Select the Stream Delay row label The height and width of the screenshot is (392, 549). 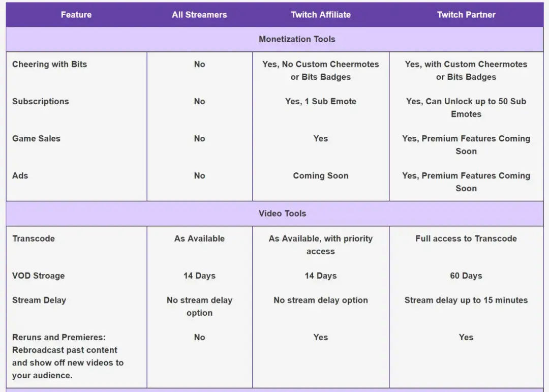[x=39, y=300]
